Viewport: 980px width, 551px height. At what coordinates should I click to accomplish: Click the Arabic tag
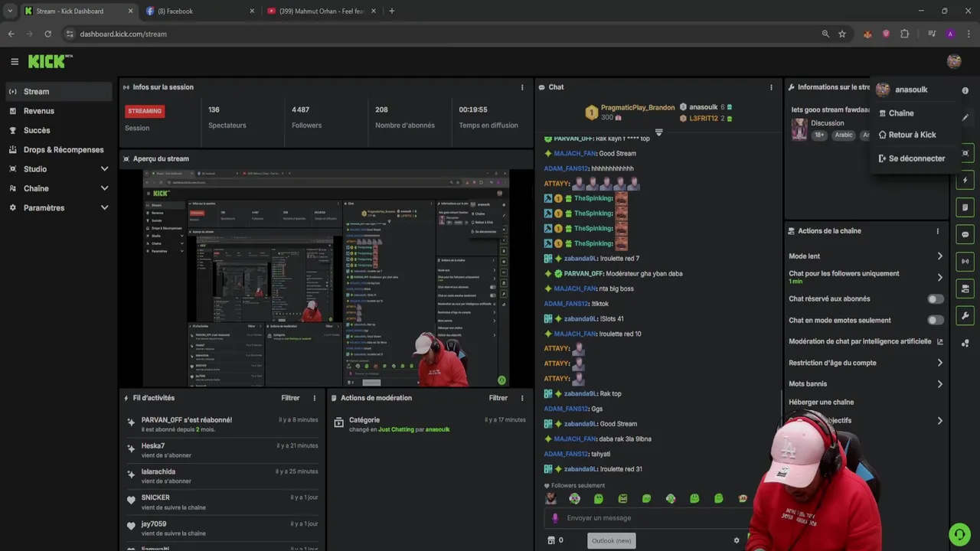pyautogui.click(x=844, y=135)
